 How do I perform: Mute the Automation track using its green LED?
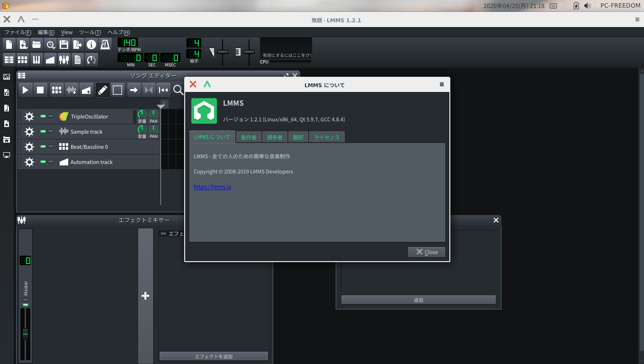[x=43, y=162]
